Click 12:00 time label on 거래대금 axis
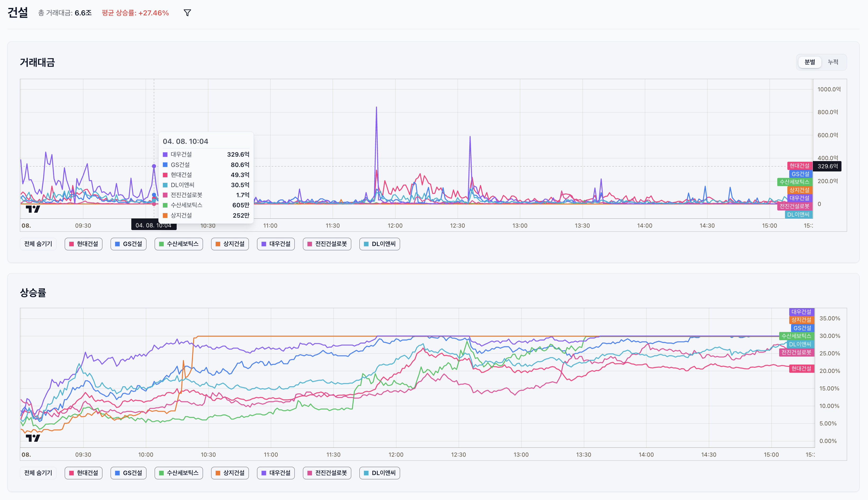The height and width of the screenshot is (500, 868). [x=395, y=226]
